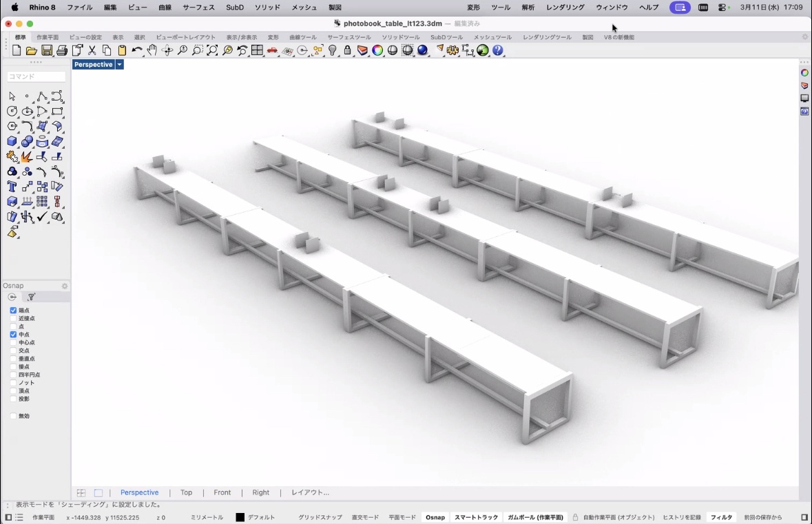Click the Lock objects padlock icon
812x524 pixels.
tap(348, 50)
